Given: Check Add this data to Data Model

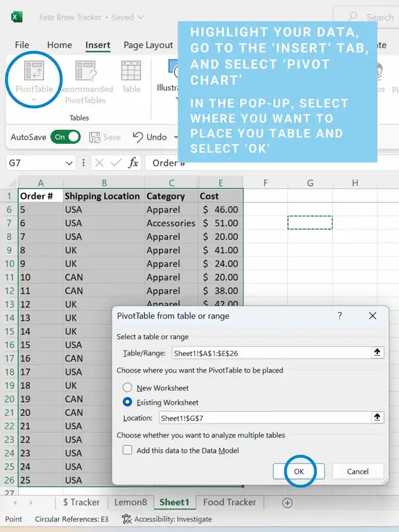Looking at the screenshot, I should point(128,450).
